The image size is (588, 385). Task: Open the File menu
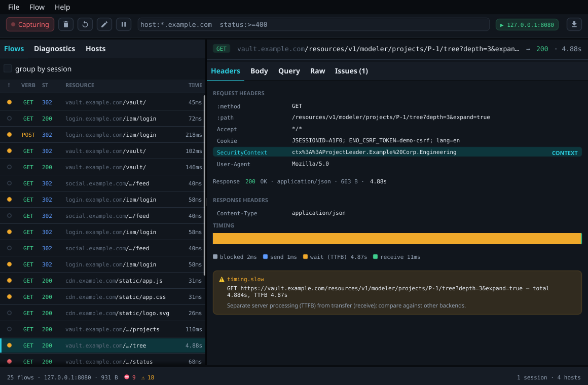(14, 7)
